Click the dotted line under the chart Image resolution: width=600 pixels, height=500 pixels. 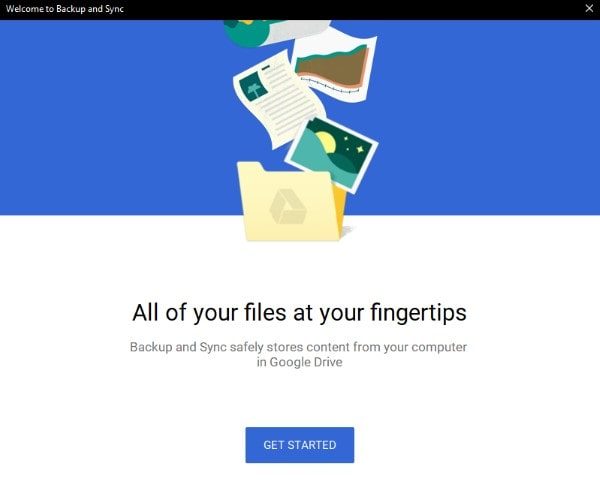coord(330,86)
